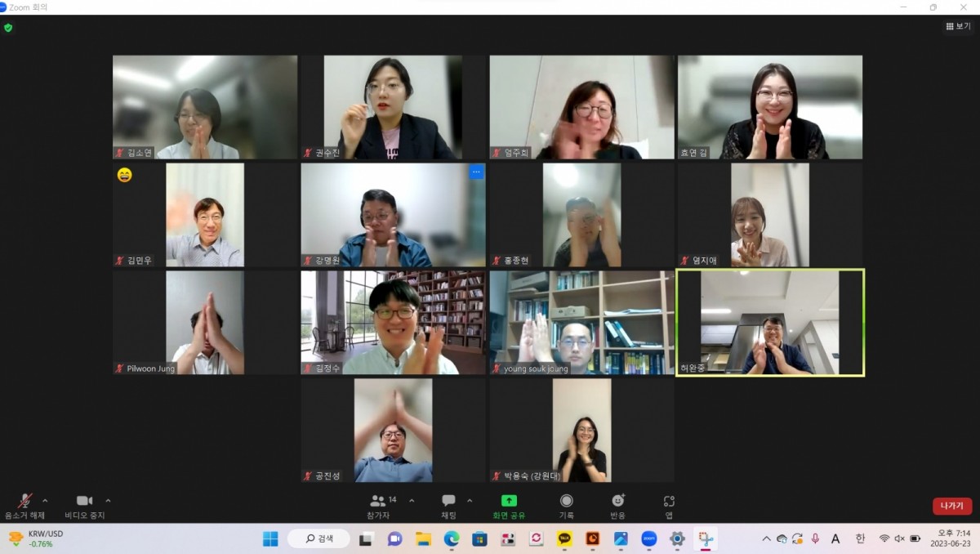980x554 pixels.
Task: Open video options arrow beside camera
Action: (x=108, y=501)
